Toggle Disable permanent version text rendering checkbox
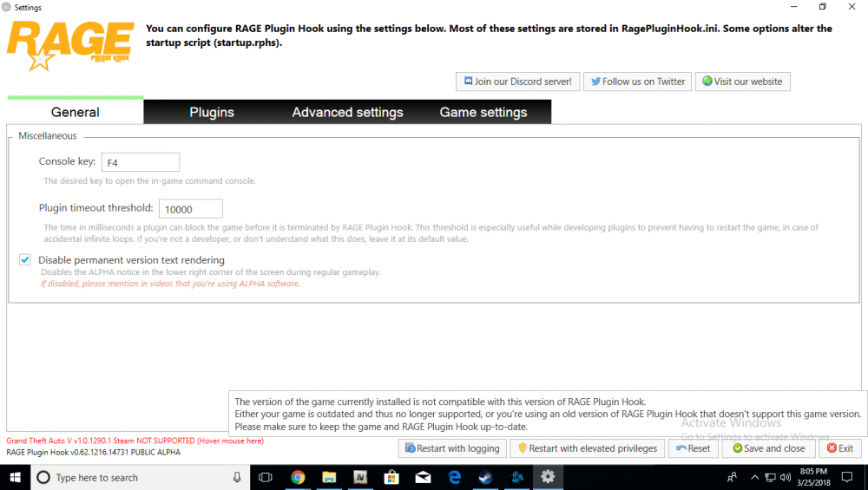This screenshot has height=490, width=868. (x=25, y=260)
